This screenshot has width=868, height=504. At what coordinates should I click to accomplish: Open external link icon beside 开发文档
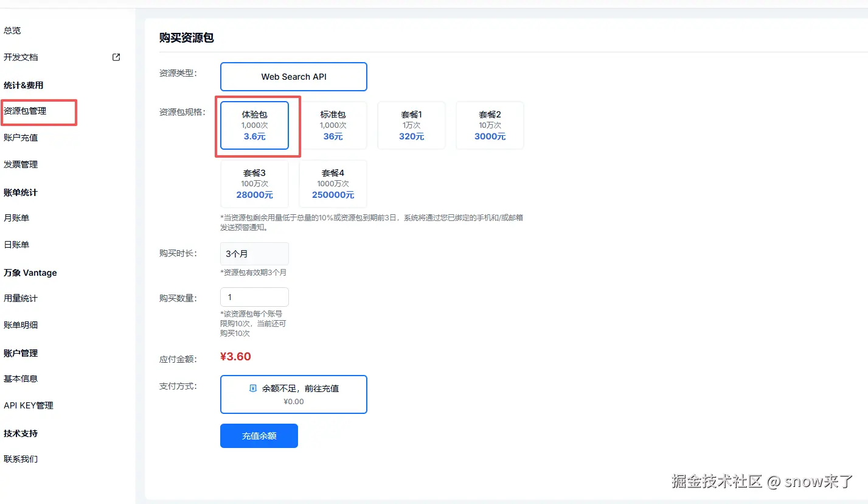point(116,57)
